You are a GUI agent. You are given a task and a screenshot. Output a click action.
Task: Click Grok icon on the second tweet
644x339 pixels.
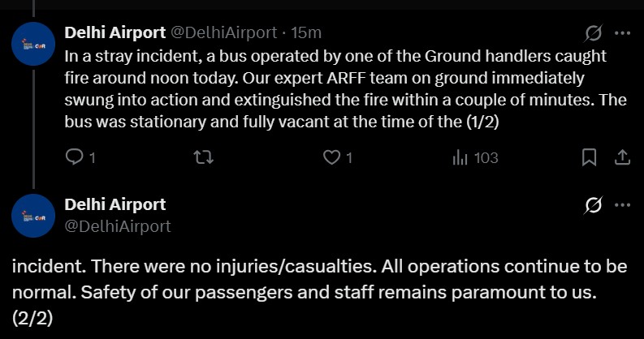593,206
